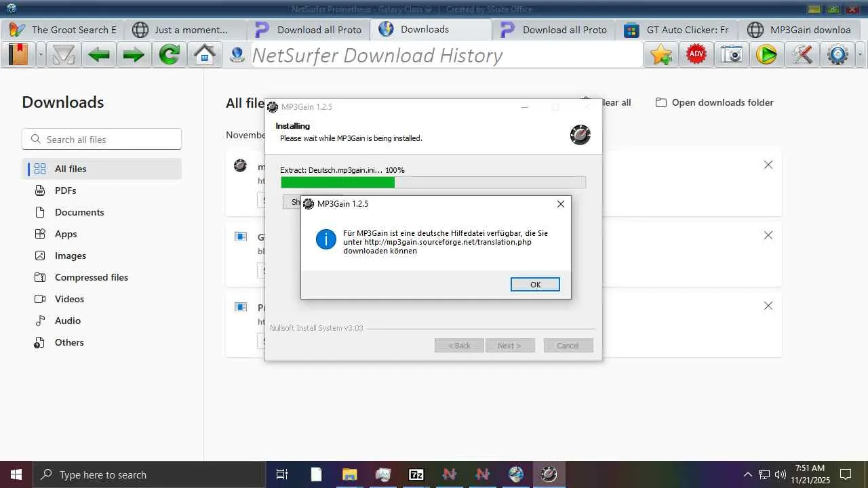868x488 pixels.
Task: Filter downloads by Documents
Action: tap(102, 212)
